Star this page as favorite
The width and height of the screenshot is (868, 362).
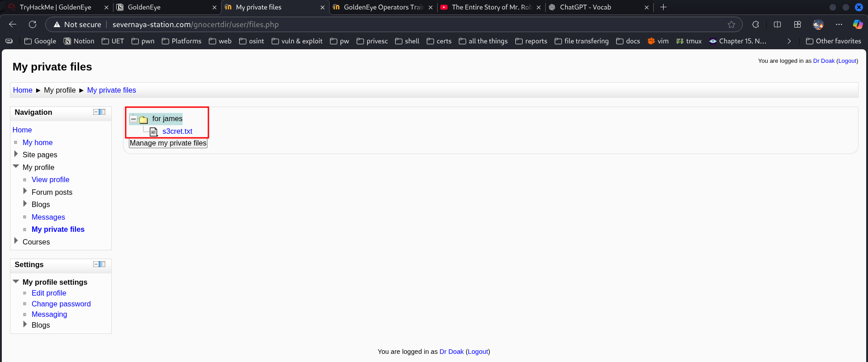tap(731, 24)
